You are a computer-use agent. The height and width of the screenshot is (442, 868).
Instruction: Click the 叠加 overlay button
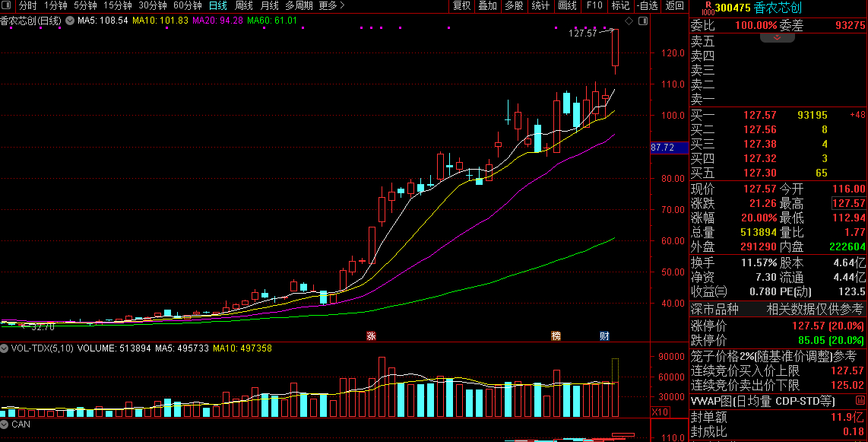pyautogui.click(x=488, y=5)
